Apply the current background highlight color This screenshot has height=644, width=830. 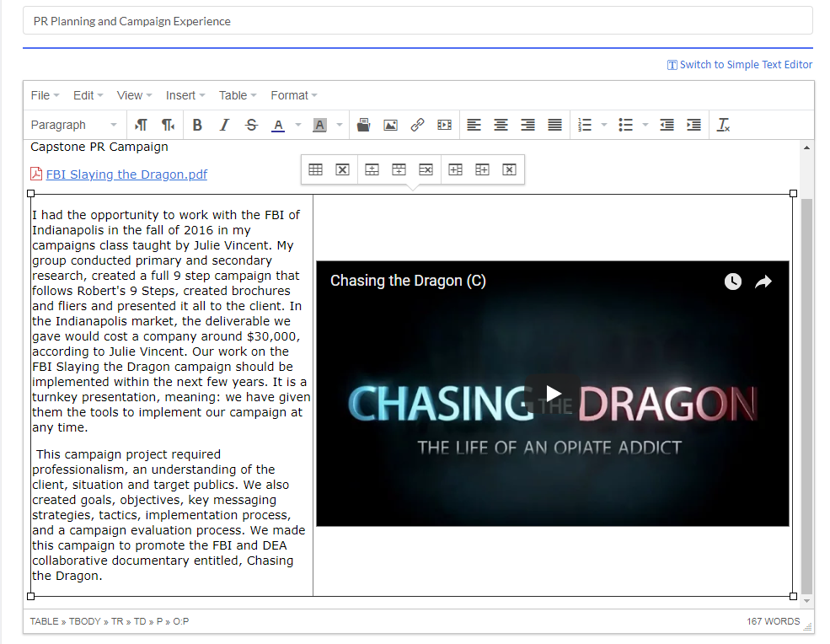click(319, 125)
